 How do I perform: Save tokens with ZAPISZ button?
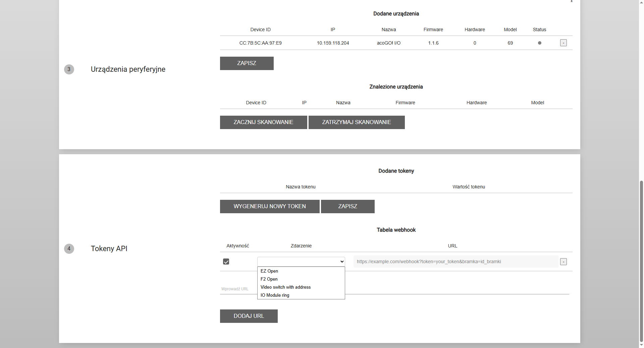point(347,207)
